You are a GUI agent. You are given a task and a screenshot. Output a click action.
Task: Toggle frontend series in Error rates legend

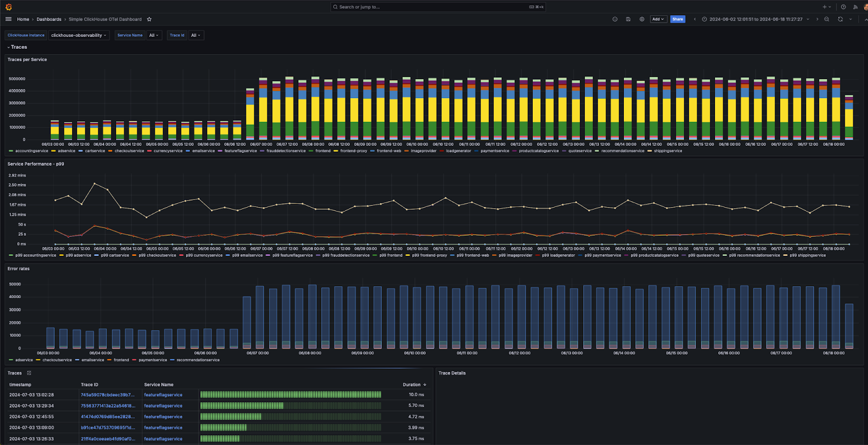point(121,360)
